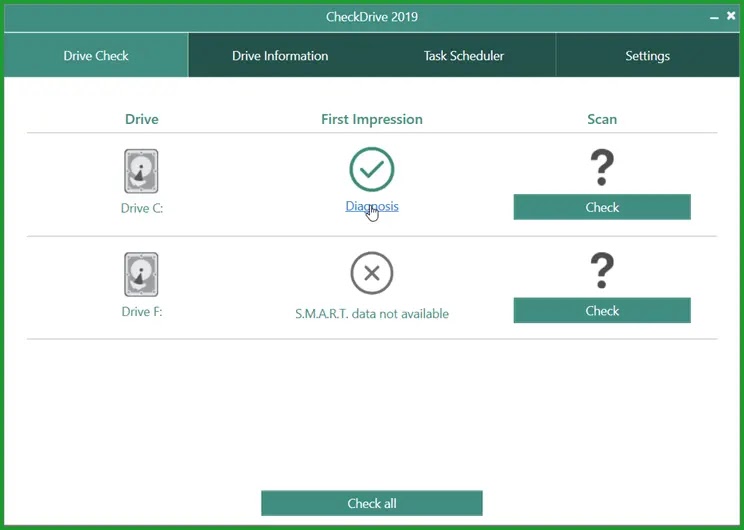Click the Drive C: hard disk icon
This screenshot has width=744, height=530.
click(x=141, y=171)
